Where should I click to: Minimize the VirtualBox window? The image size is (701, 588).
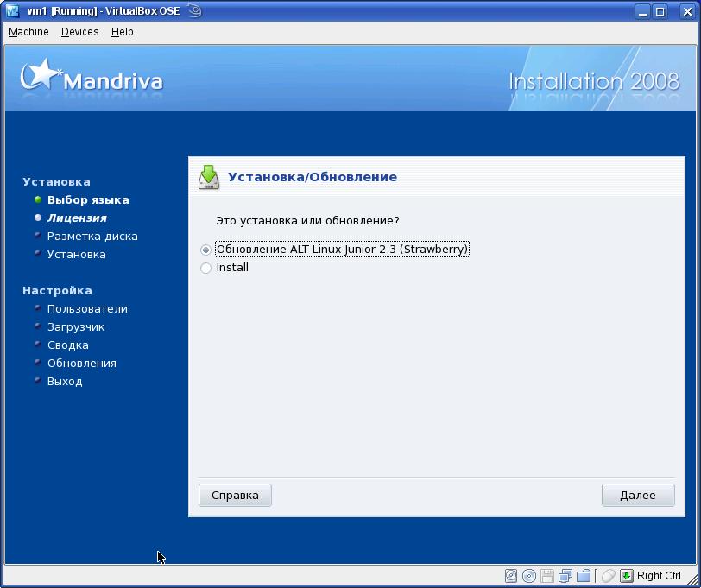click(x=642, y=11)
